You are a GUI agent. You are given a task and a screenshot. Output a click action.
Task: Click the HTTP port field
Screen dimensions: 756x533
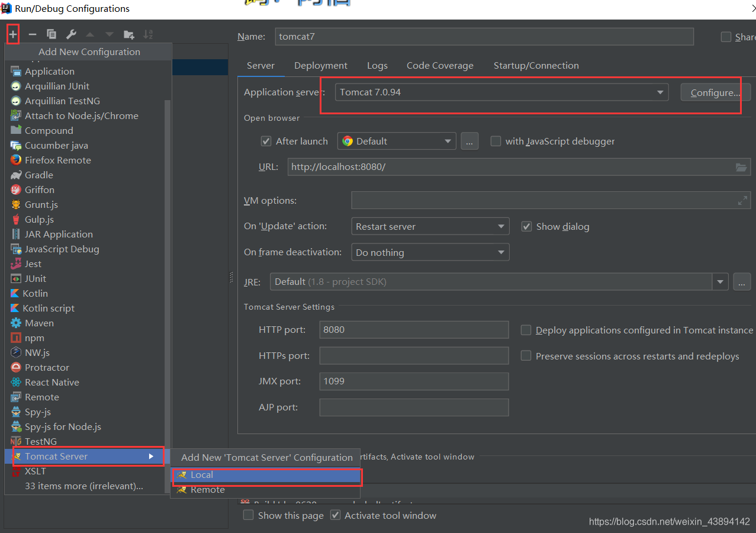414,330
